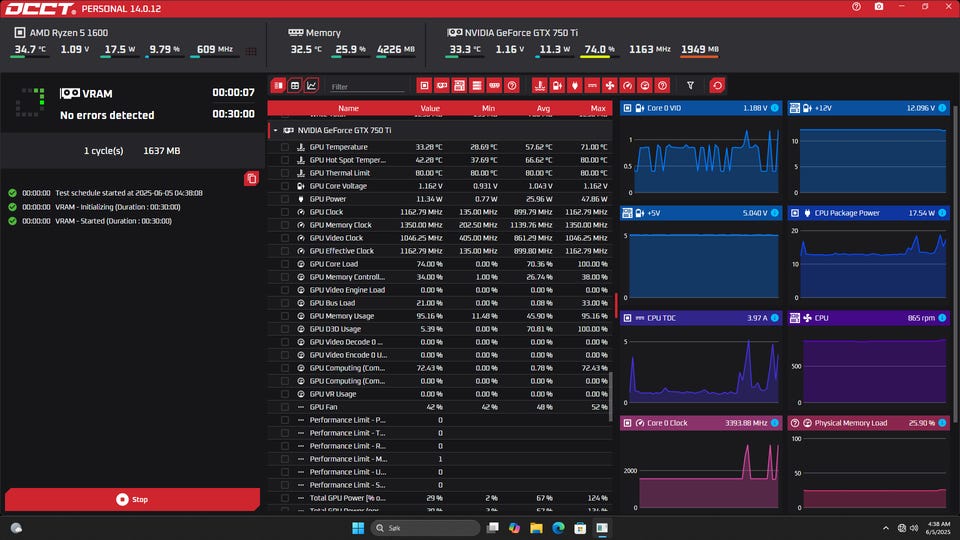
Task: Click the graphs panel vertical scrollbar
Action: (954, 263)
